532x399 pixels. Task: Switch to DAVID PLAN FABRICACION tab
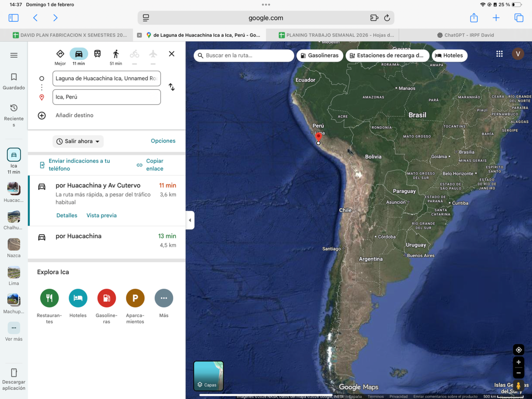(70, 35)
